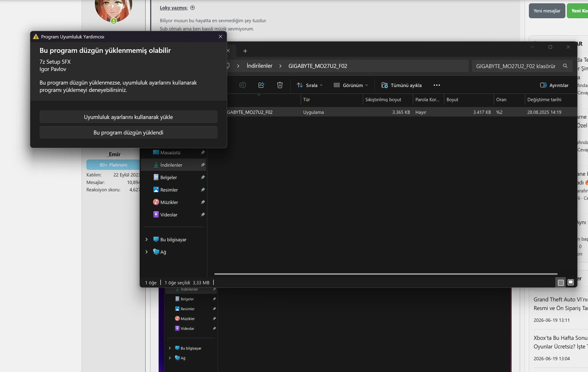Click Uyumluluk ayarlarını kullanarak yükle button
Screen dimensions: 588x372
[128, 117]
